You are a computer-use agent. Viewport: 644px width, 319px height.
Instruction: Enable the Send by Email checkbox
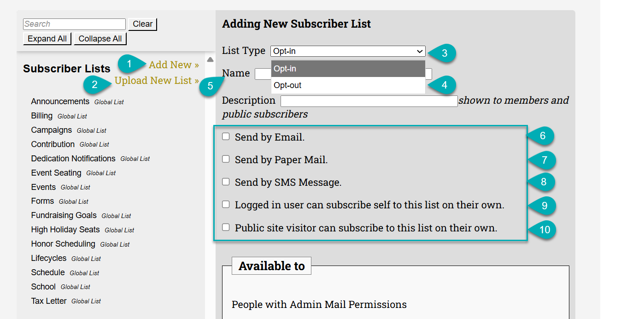(x=226, y=136)
